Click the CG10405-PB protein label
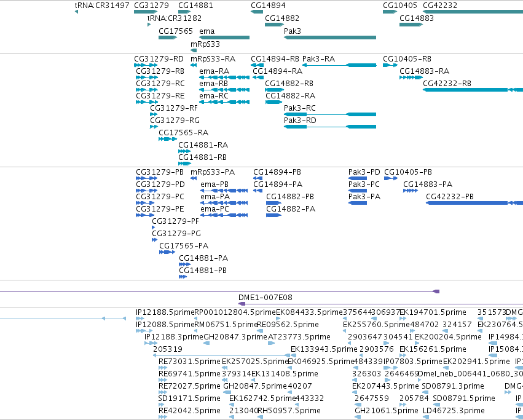Image resolution: width=523 pixels, height=420 pixels. coord(408,172)
